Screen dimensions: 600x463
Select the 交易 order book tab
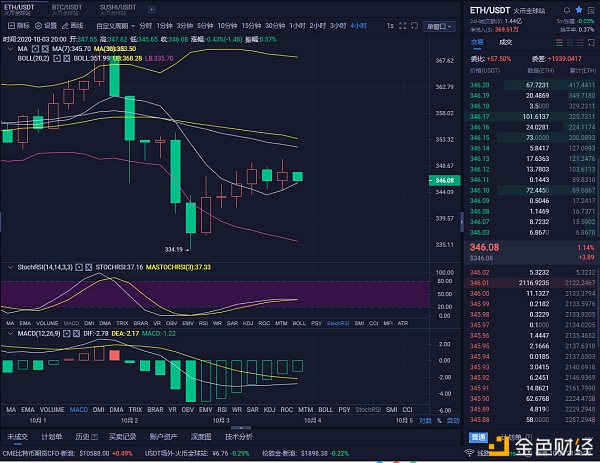[x=477, y=42]
